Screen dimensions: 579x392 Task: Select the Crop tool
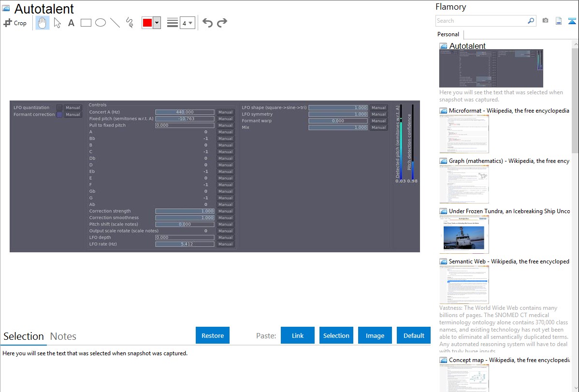(15, 23)
